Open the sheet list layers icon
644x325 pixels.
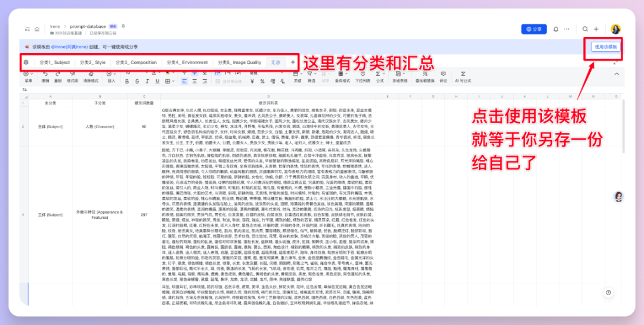coord(26,62)
